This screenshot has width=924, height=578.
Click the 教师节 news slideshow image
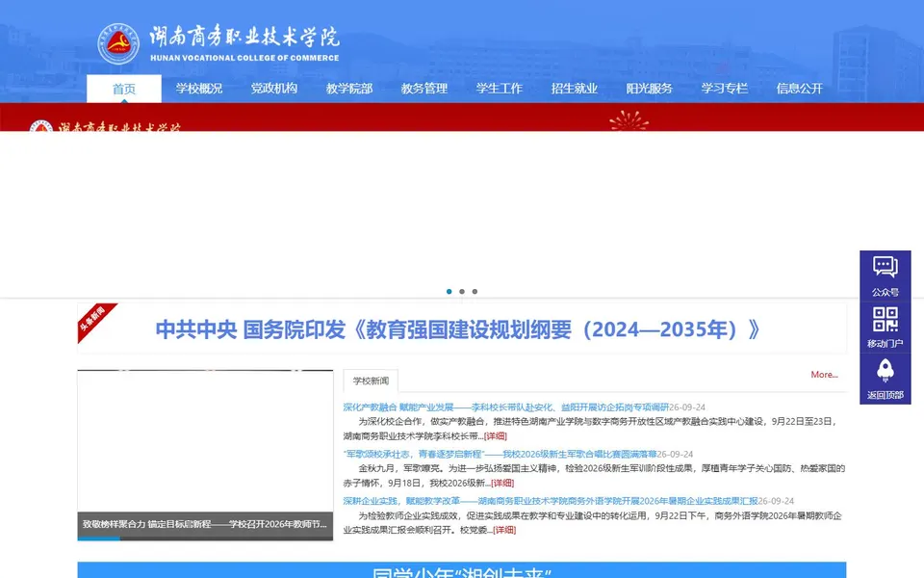point(205,441)
